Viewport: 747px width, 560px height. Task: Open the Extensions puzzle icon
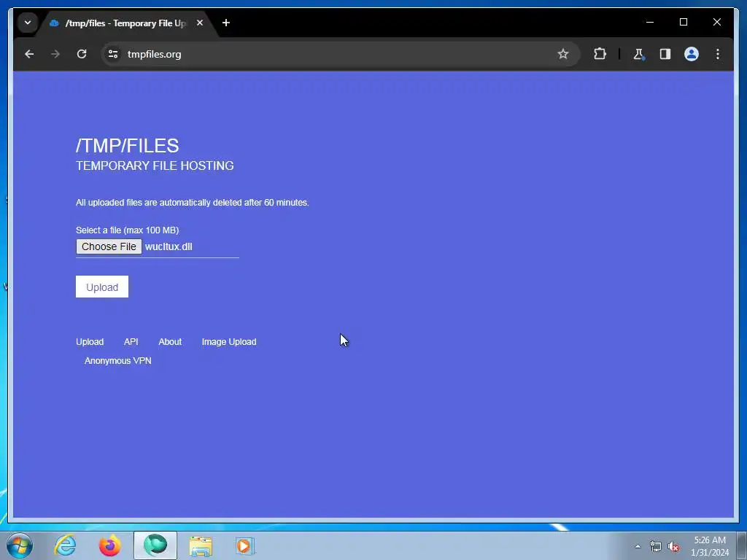600,54
